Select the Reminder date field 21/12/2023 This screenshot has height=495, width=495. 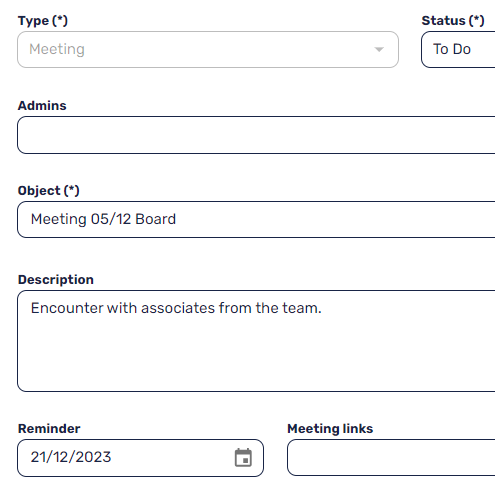point(140,458)
